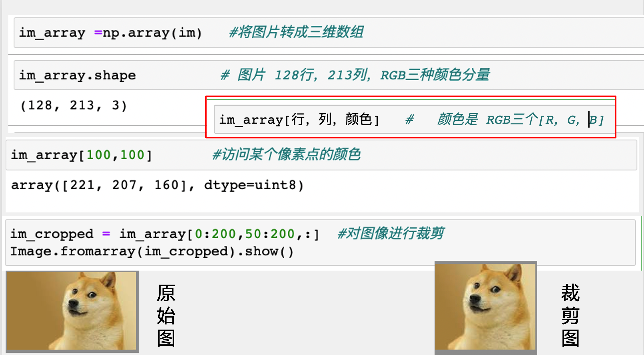Click the comment about 128行, 213列

355,75
